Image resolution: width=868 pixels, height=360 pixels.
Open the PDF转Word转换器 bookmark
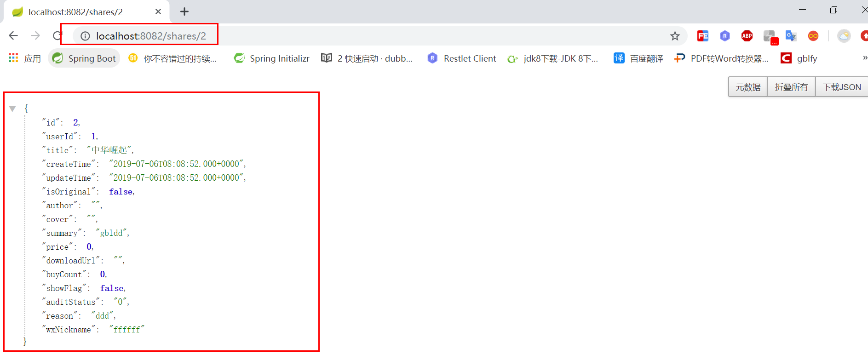click(722, 58)
